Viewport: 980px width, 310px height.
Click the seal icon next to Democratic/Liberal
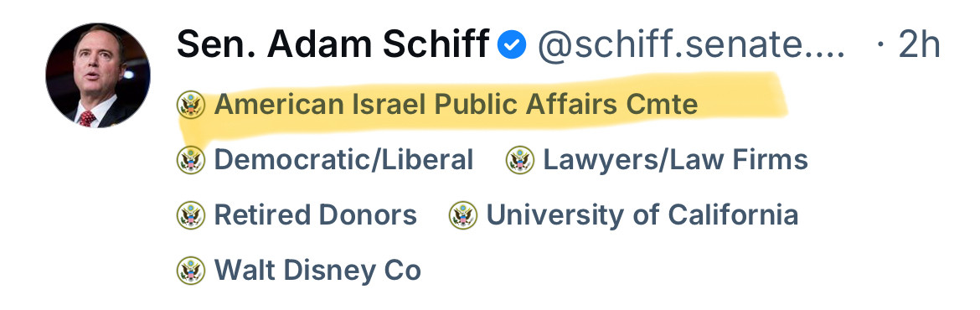pyautogui.click(x=191, y=160)
